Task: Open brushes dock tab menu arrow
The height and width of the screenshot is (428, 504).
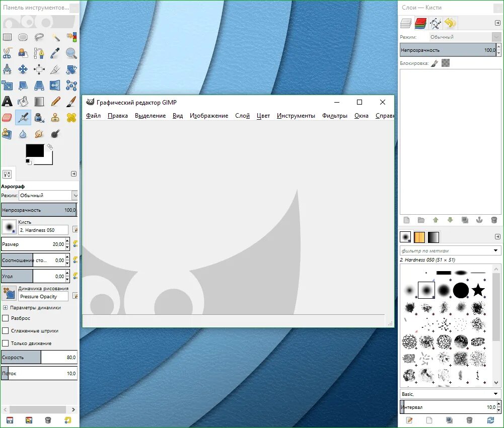Action: coord(497,237)
